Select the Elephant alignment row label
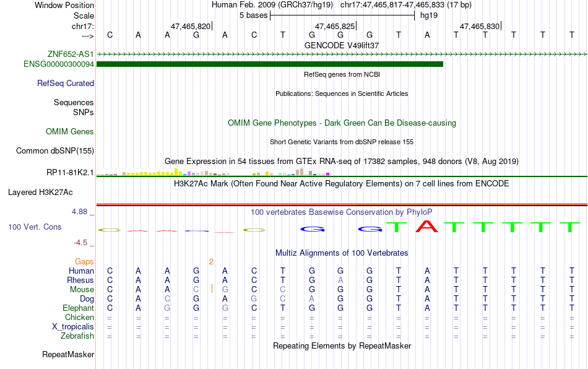Screen dimensions: 588x369 (x=79, y=308)
